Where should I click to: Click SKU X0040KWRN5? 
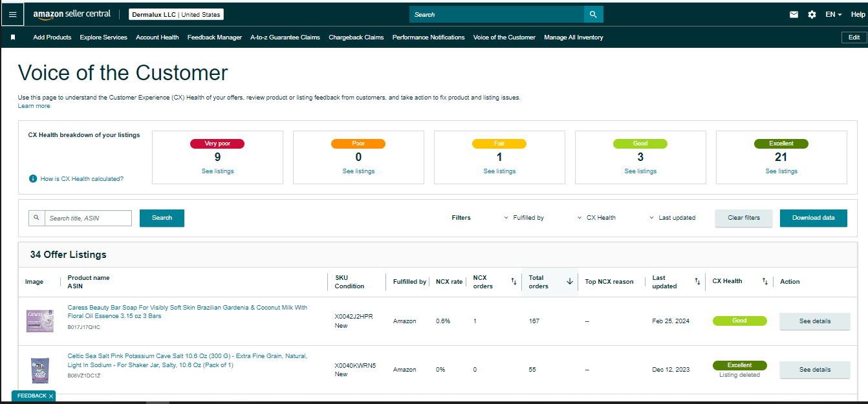coord(355,365)
